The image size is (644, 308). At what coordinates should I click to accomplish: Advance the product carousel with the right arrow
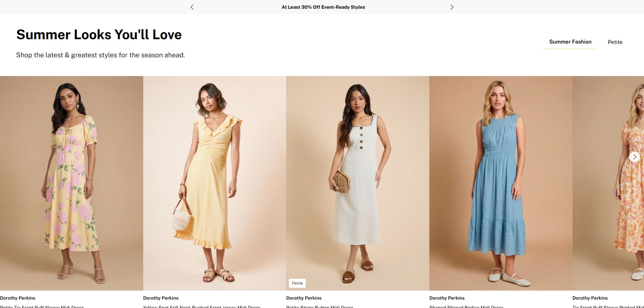pos(634,157)
